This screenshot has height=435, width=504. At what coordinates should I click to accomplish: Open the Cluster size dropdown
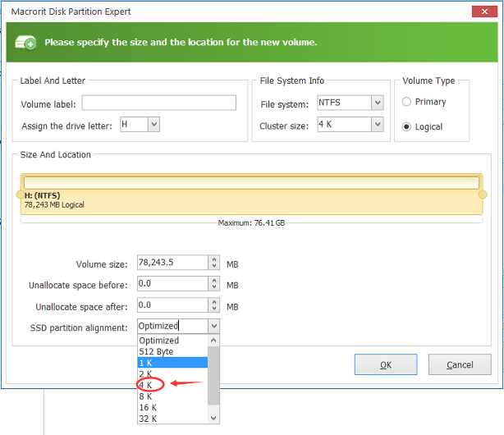[378, 125]
